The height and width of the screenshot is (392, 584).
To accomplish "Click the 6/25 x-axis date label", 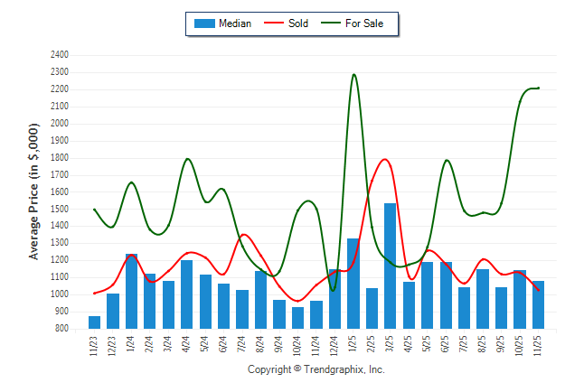I will [x=446, y=347].
